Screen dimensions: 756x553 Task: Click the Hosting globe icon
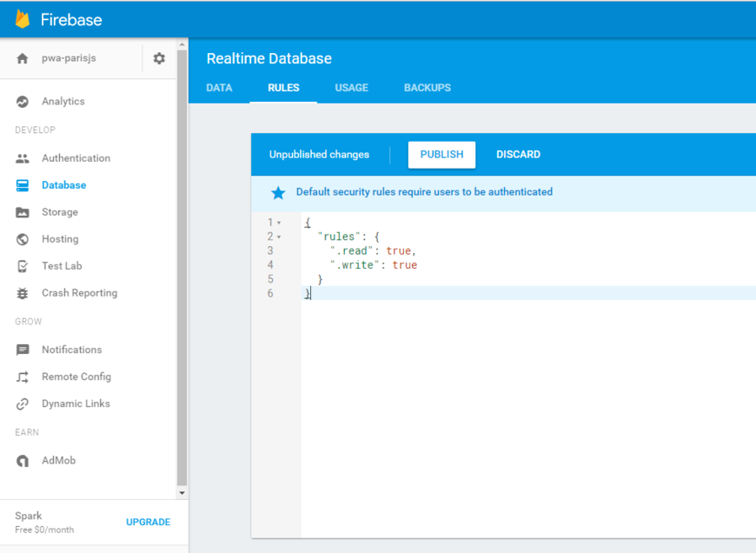23,239
